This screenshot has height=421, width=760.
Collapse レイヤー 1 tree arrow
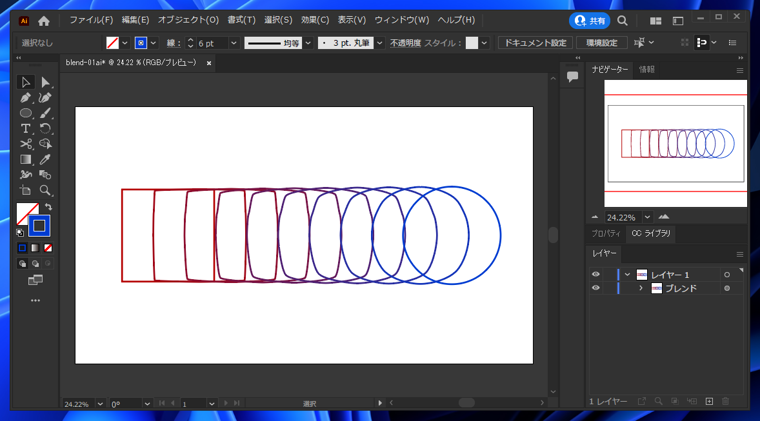pos(627,275)
